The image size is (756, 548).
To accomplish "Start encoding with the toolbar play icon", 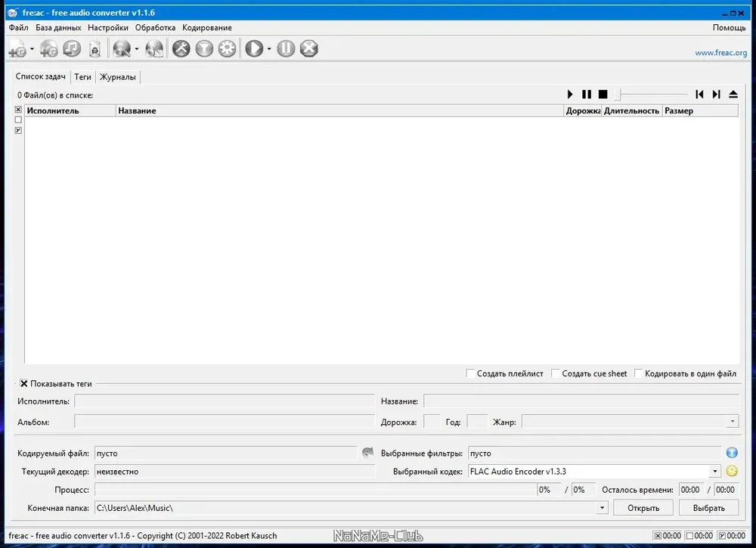I will (x=254, y=48).
